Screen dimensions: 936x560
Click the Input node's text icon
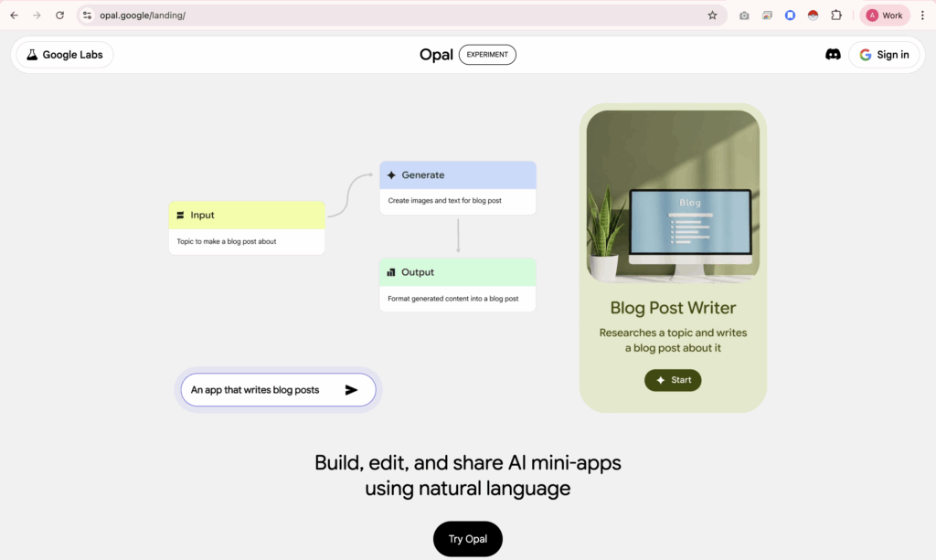point(180,215)
